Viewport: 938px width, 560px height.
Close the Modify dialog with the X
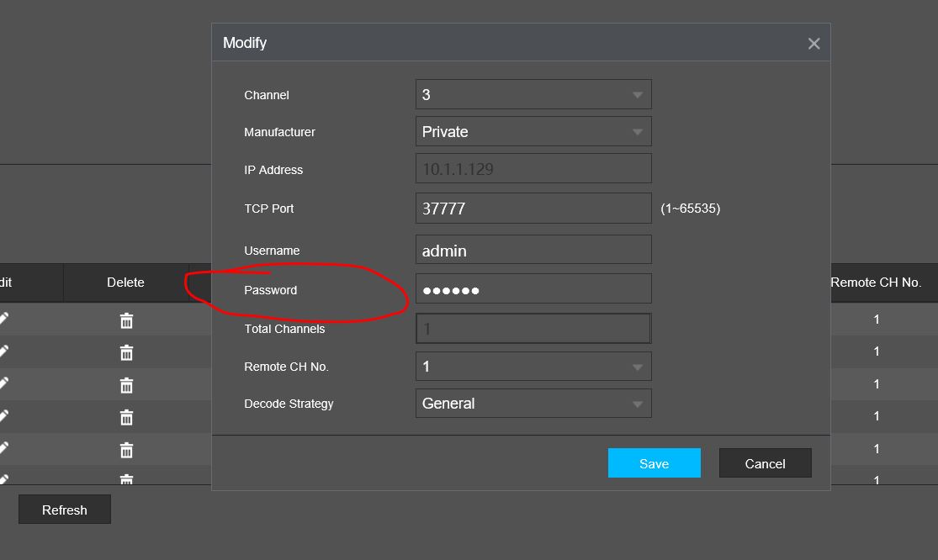[813, 44]
